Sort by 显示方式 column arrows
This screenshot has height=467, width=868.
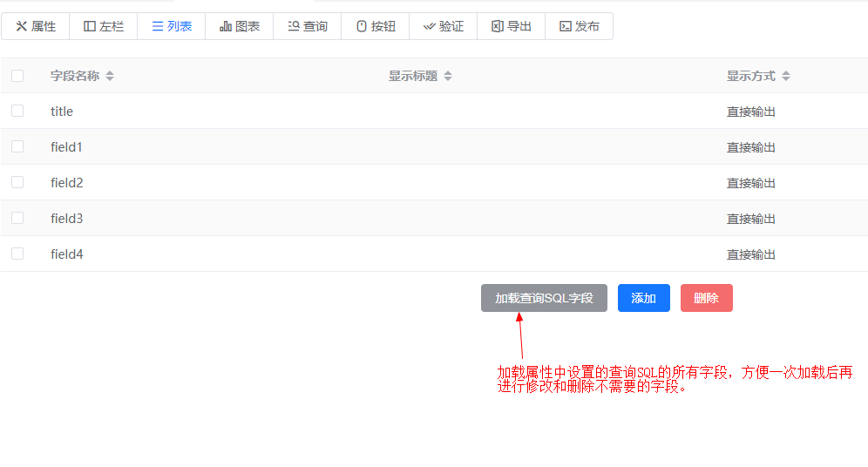pos(786,76)
